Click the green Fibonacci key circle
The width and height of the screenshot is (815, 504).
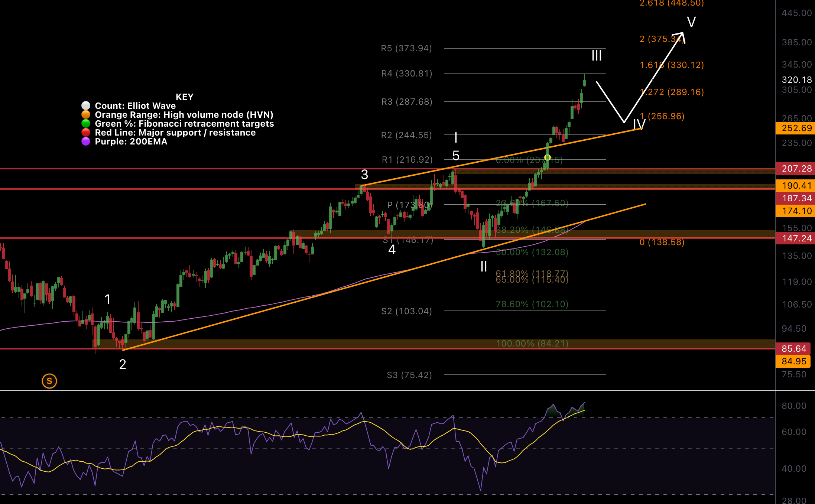[86, 124]
